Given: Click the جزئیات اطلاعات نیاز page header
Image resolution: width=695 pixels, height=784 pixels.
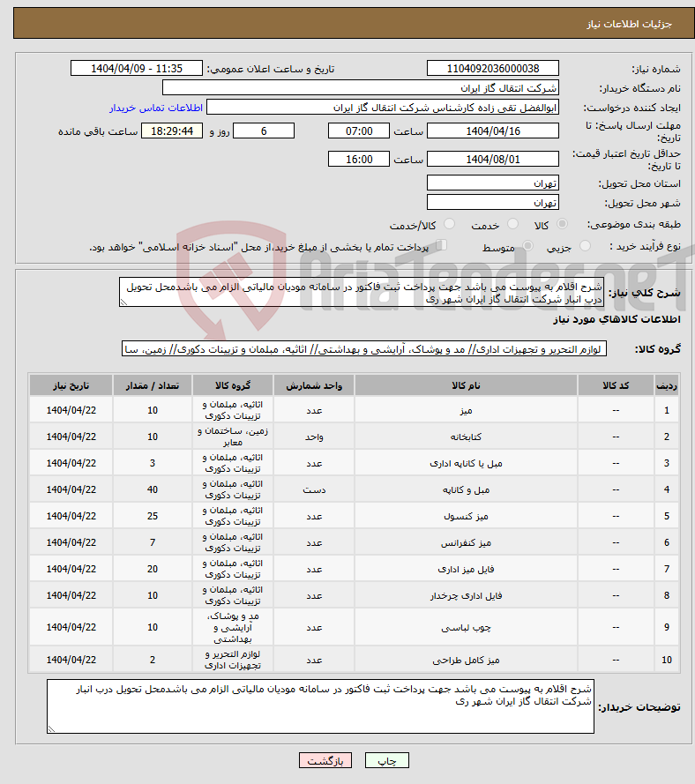Looking at the screenshot, I should coord(629,24).
